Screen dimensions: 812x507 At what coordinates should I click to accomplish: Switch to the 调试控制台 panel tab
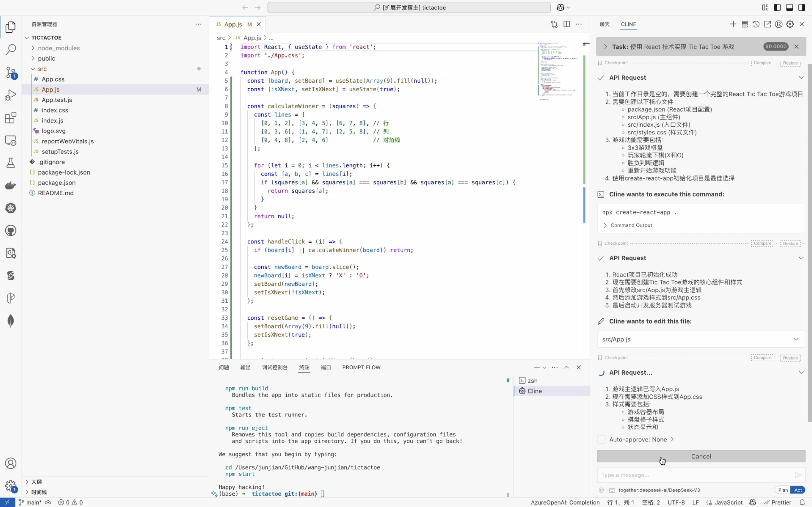[274, 367]
